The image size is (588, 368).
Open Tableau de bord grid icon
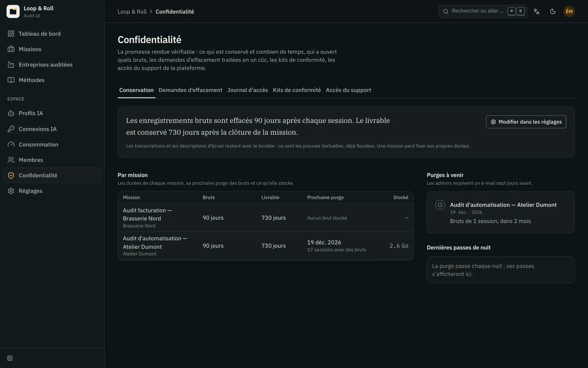(11, 34)
